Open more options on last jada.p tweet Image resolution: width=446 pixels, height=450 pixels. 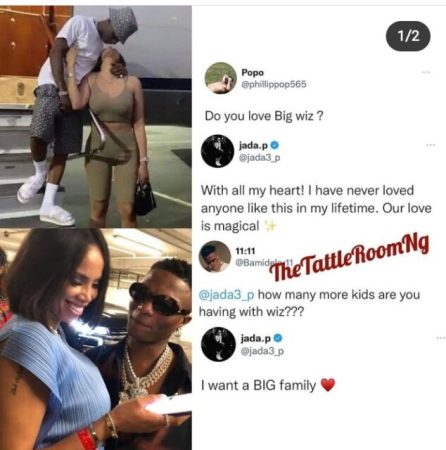(x=441, y=338)
